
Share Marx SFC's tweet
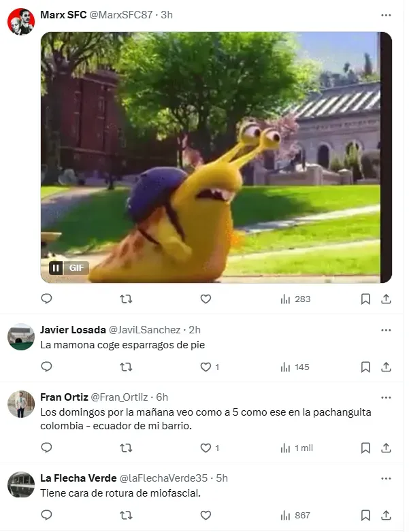click(x=386, y=299)
